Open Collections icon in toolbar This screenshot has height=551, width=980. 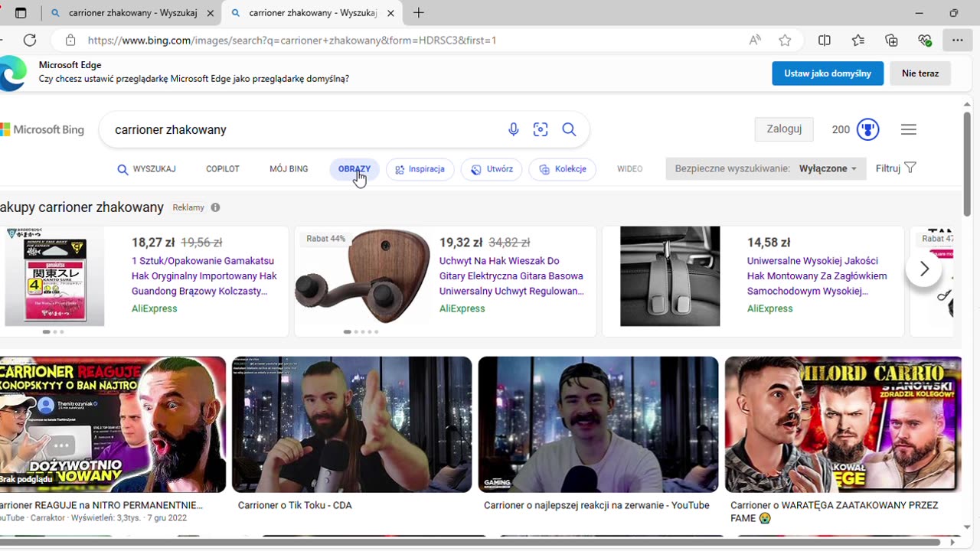891,40
